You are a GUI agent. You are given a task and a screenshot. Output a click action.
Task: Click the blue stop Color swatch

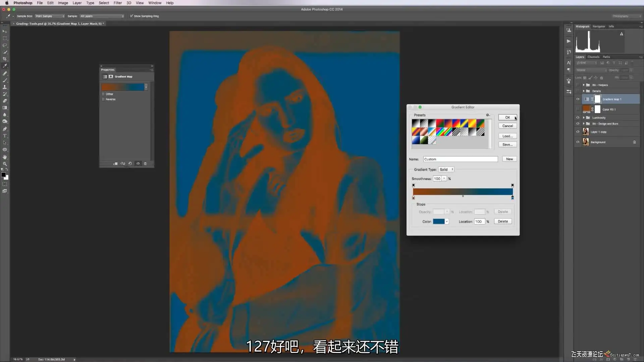point(438,222)
